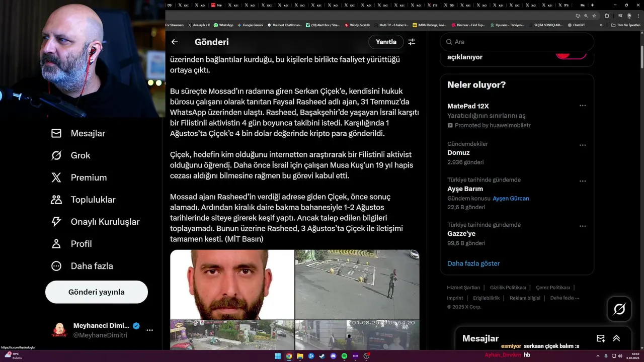Open the reply filter settings icon

(412, 42)
